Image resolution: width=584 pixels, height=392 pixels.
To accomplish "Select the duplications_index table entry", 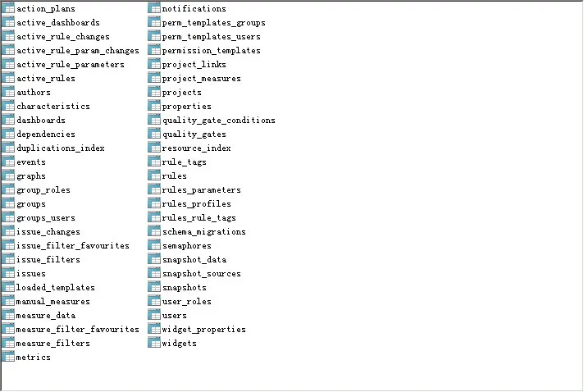I will click(61, 148).
